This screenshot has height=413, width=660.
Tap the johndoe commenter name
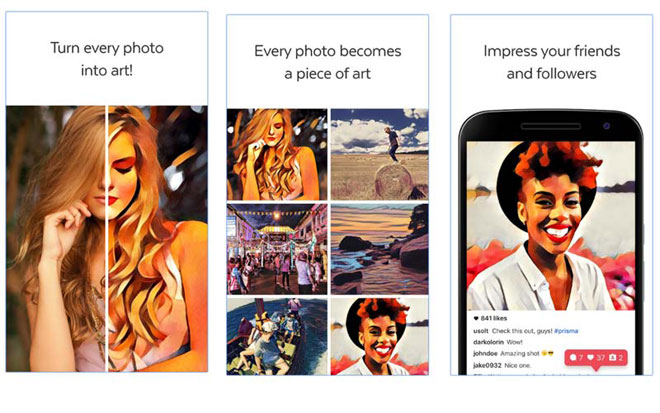[x=485, y=353]
